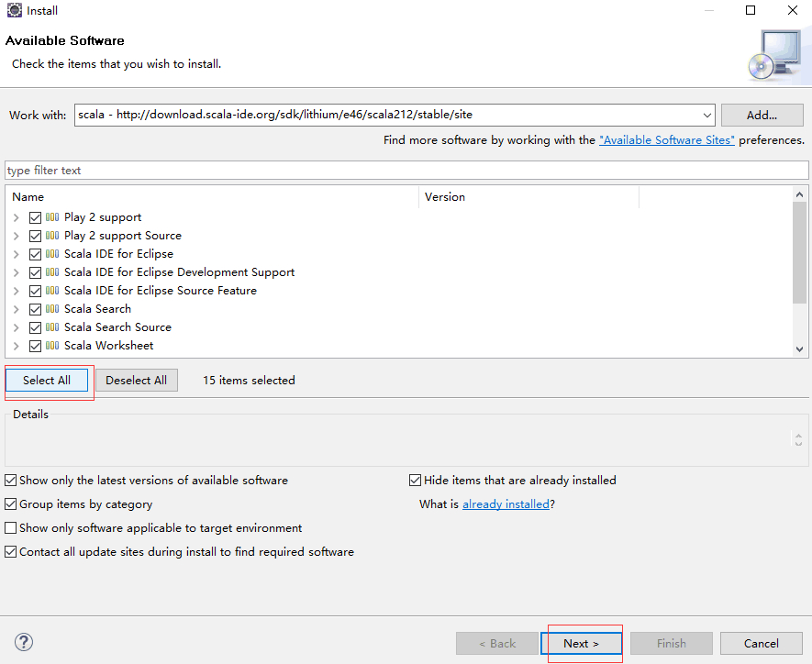Open the already installed link
The height and width of the screenshot is (664, 812).
[506, 504]
